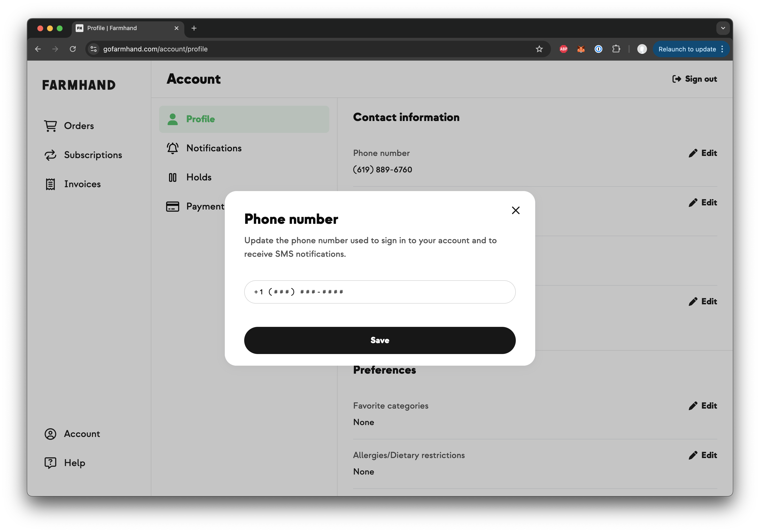The height and width of the screenshot is (532, 760).
Task: Click the phone number input field
Action: click(380, 292)
